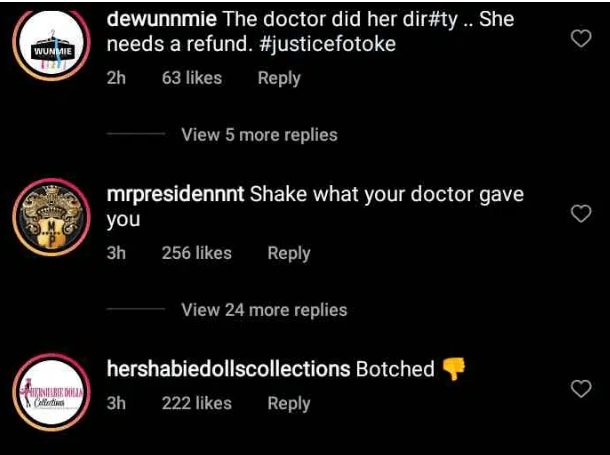The width and height of the screenshot is (610, 455).
Task: Open the mrpresidennnt username link
Action: click(x=175, y=194)
